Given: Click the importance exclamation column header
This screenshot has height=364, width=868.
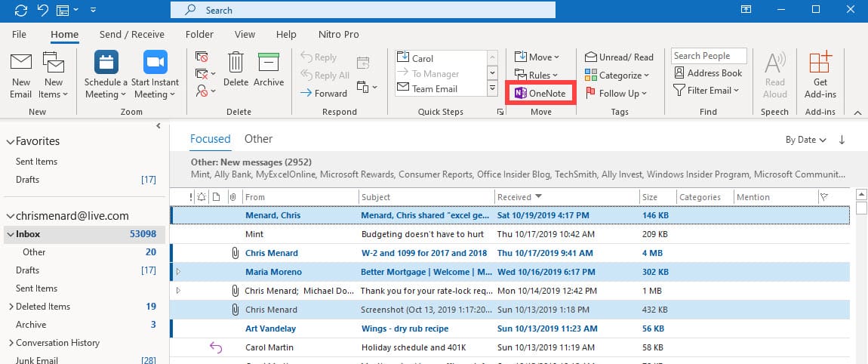Looking at the screenshot, I should click(x=191, y=197).
